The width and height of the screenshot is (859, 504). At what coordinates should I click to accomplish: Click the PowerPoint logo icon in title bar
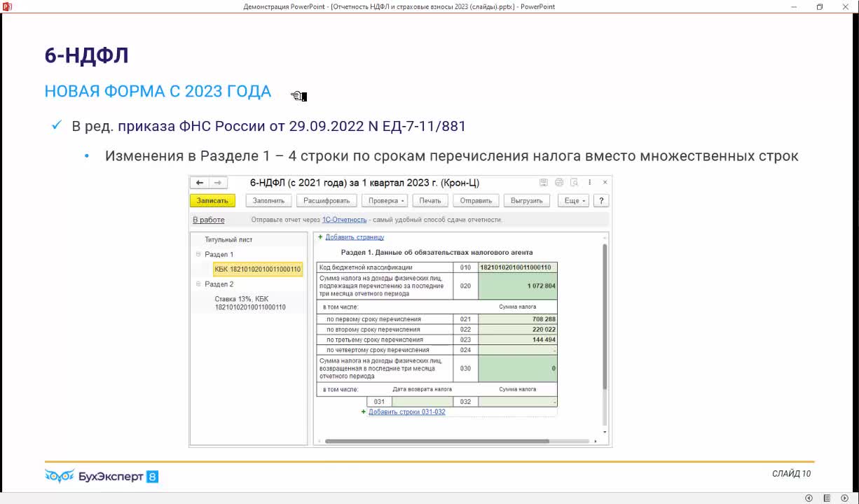(8, 6)
